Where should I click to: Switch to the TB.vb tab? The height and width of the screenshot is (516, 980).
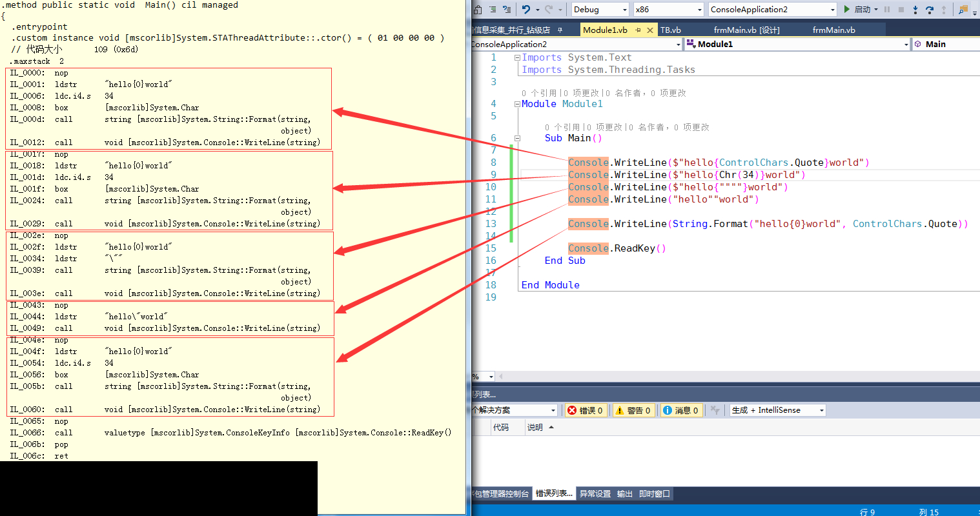click(670, 30)
